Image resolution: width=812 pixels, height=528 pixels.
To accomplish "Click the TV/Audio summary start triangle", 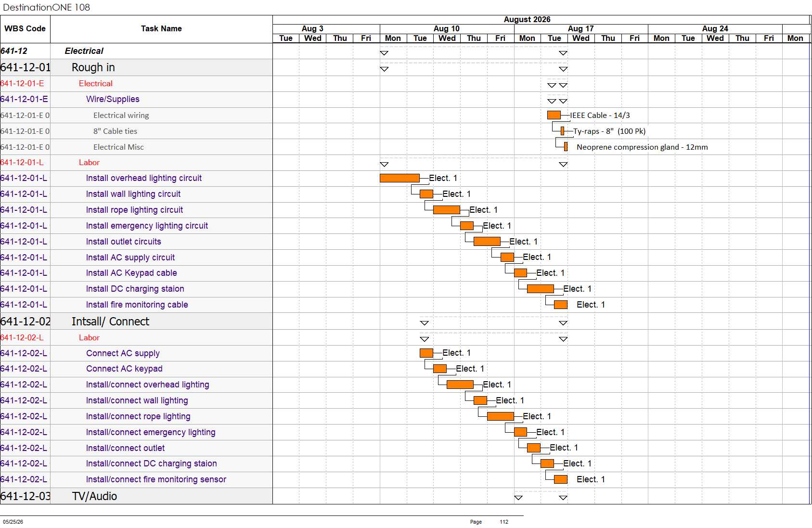I will tap(518, 498).
